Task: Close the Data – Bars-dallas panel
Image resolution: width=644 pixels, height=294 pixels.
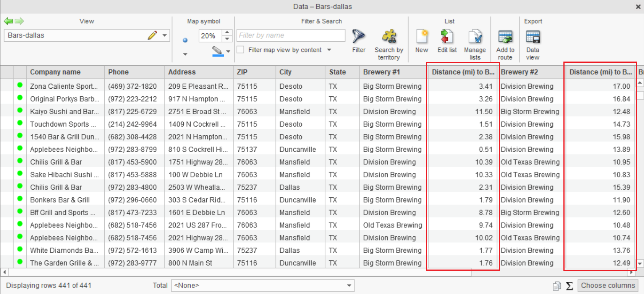Action: (638, 6)
